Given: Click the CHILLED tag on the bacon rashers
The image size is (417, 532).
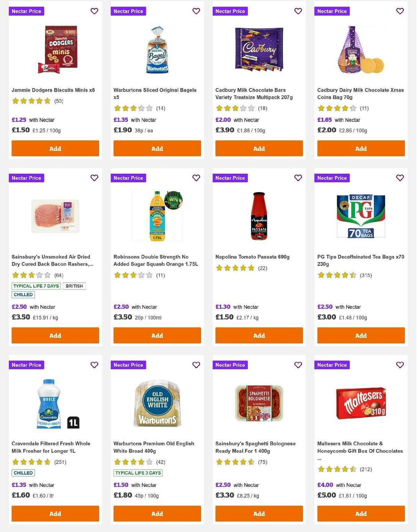Looking at the screenshot, I should 23,294.
